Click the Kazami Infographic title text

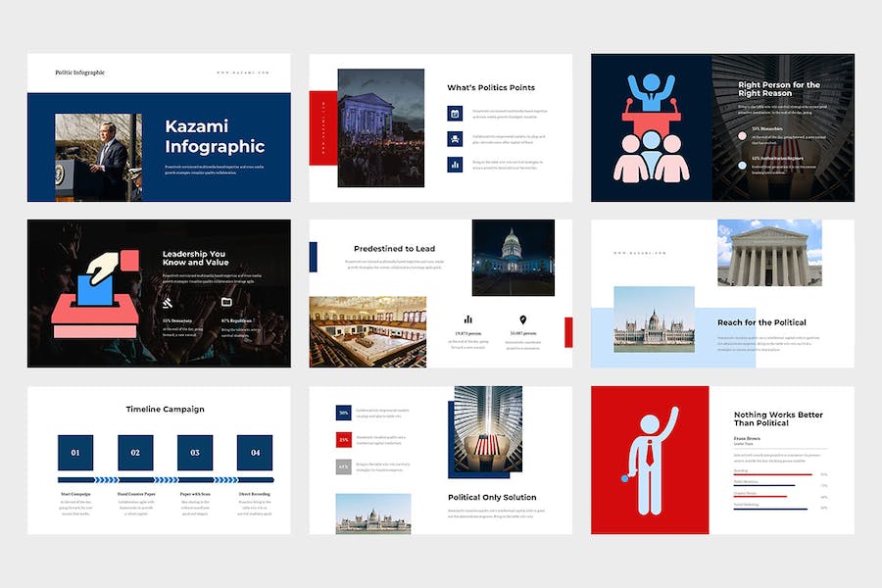pos(215,136)
